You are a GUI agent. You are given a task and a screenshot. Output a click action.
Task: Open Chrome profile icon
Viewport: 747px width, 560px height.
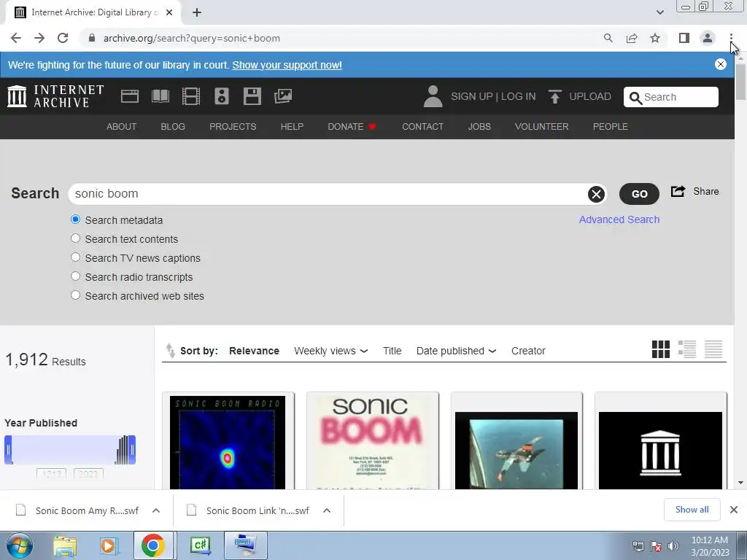(708, 38)
